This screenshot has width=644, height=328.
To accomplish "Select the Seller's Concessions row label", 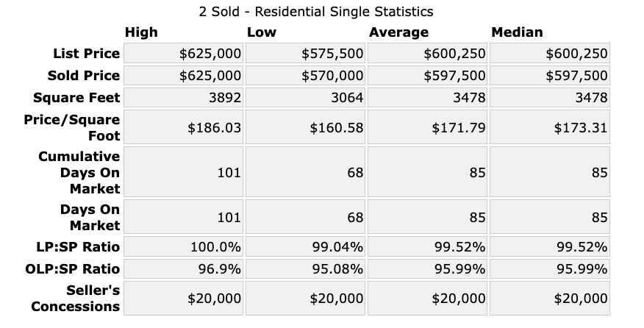I will (x=76, y=298).
